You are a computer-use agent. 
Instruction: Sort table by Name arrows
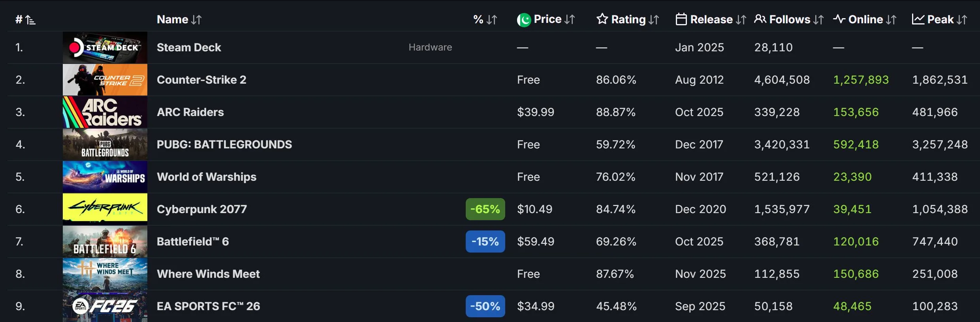196,20
